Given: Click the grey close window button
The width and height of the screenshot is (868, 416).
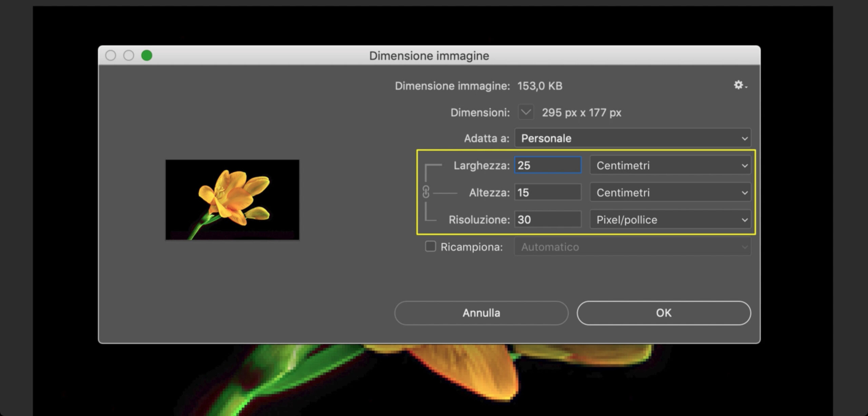Looking at the screenshot, I should tap(111, 55).
